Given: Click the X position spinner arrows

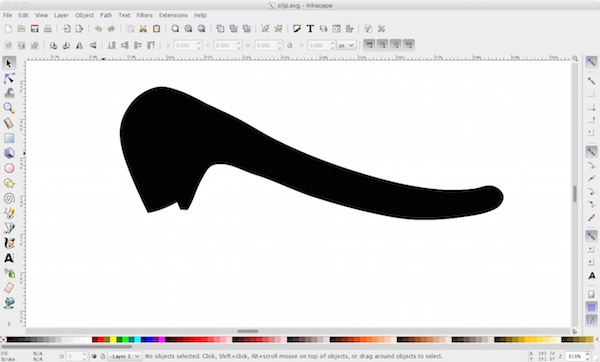Looking at the screenshot, I should 199,46.
